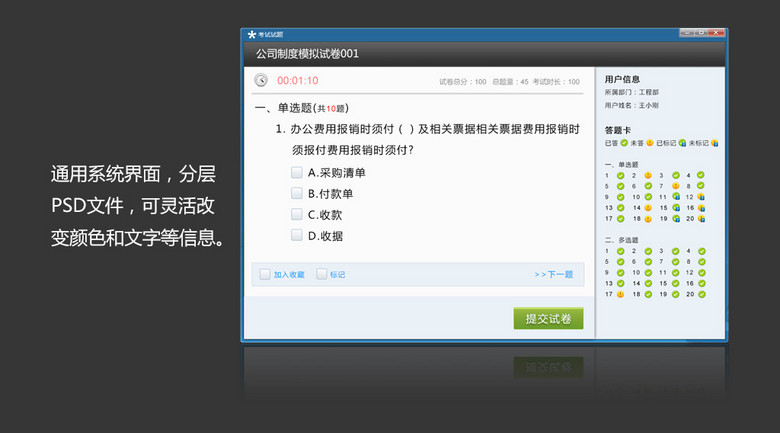
Task: Open single-choice question 11 flagged icon
Action: (x=676, y=197)
